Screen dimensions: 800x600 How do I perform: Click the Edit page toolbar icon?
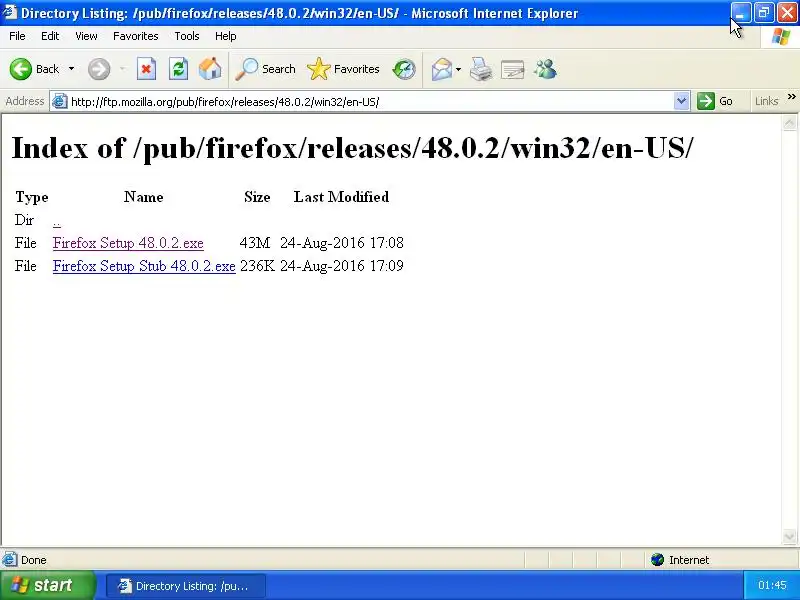pos(512,69)
